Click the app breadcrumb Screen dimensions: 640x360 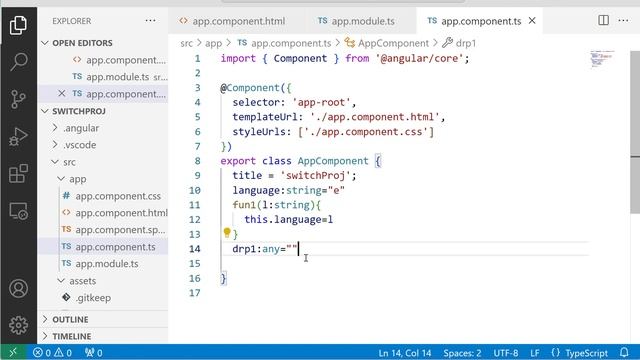tap(213, 43)
